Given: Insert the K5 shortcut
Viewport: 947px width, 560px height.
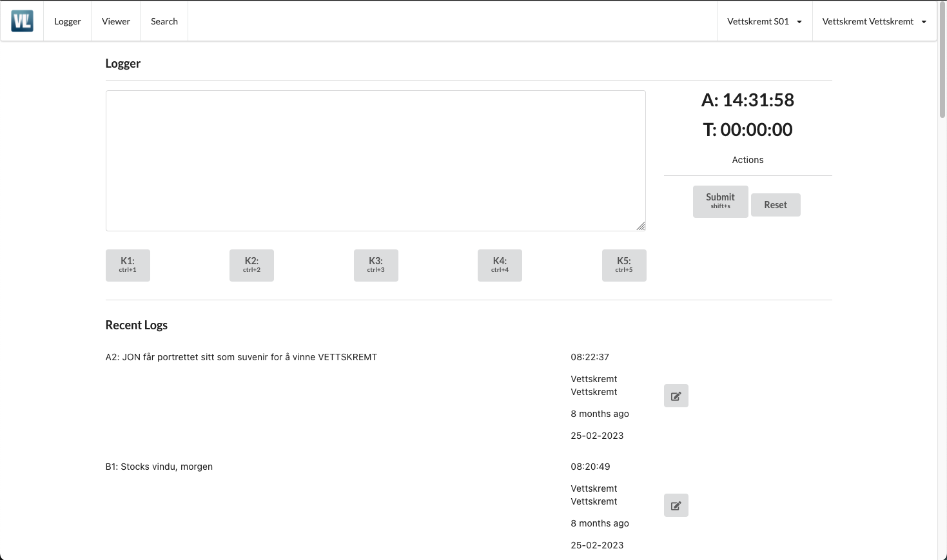Looking at the screenshot, I should (624, 266).
